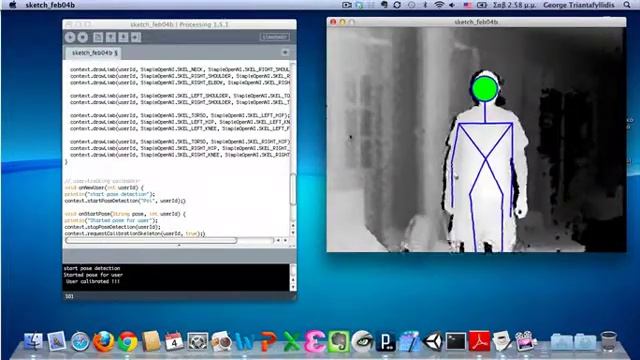This screenshot has height=360, width=640.
Task: Click the Time Machine icon in menu bar
Action: click(x=411, y=5)
